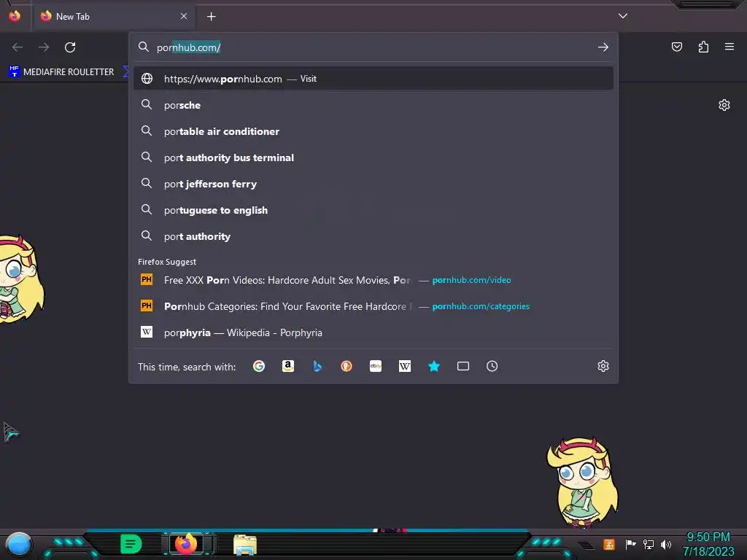
Task: Open the Action Center flag icon
Action: [630, 544]
